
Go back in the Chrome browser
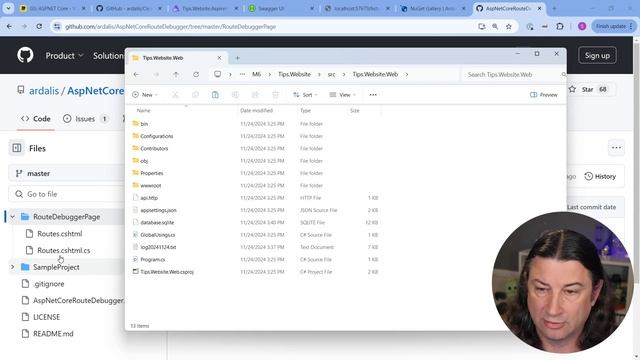pyautogui.click(x=9, y=27)
